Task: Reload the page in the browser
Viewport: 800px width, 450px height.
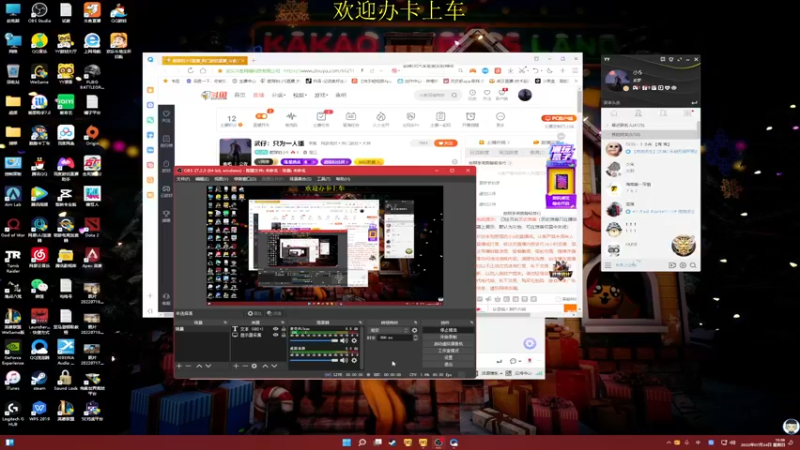Action: [190, 70]
